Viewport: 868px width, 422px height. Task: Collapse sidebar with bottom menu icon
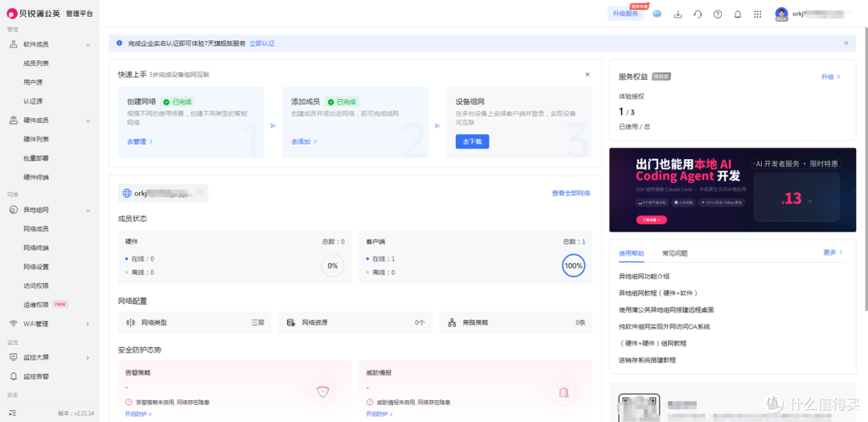pos(13,413)
